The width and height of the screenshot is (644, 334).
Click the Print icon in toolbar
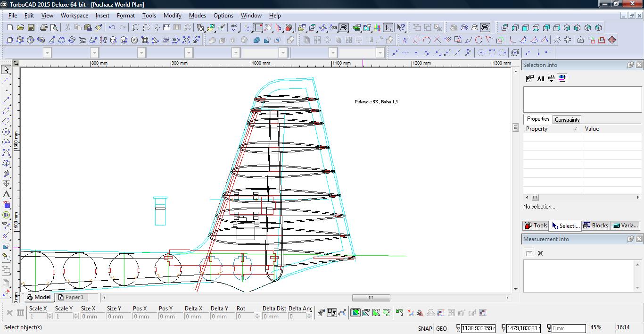44,28
